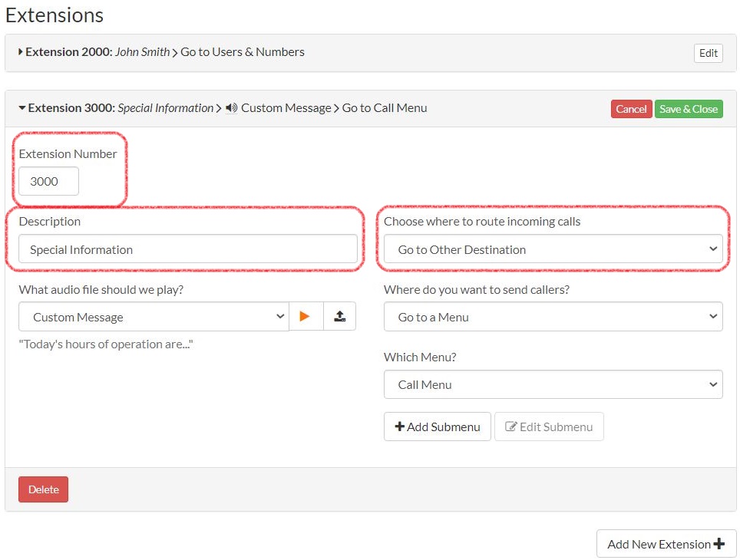
Task: Click the speaker icon in Extension 3000 header
Action: click(x=231, y=108)
